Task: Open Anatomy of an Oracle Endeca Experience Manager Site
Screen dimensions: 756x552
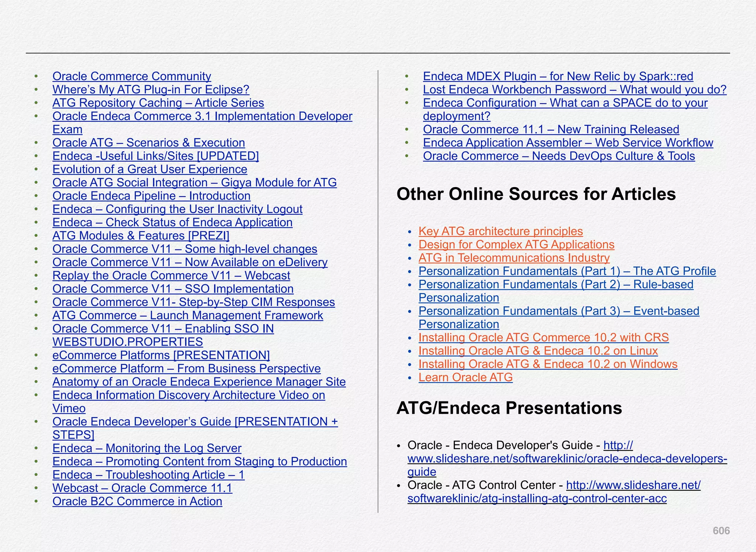Action: [x=199, y=382]
